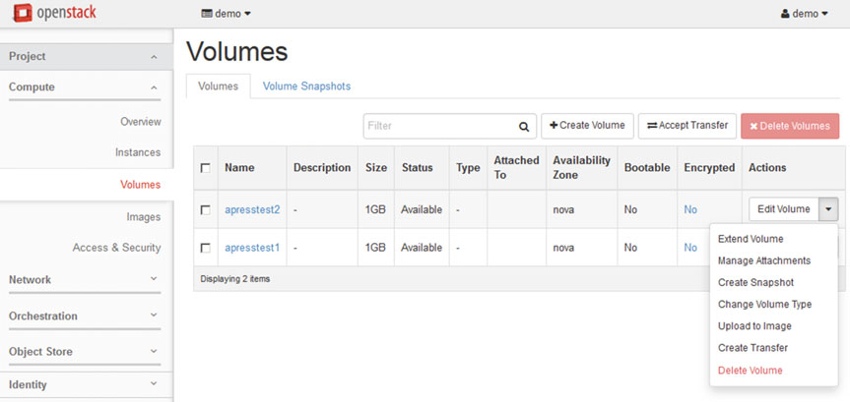Collapse the Compute section

coord(85,87)
